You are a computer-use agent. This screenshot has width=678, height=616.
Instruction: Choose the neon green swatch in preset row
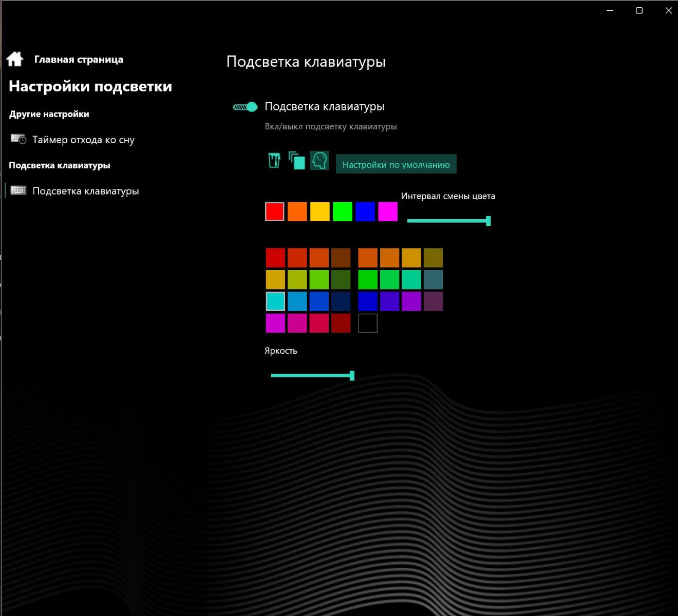(343, 211)
